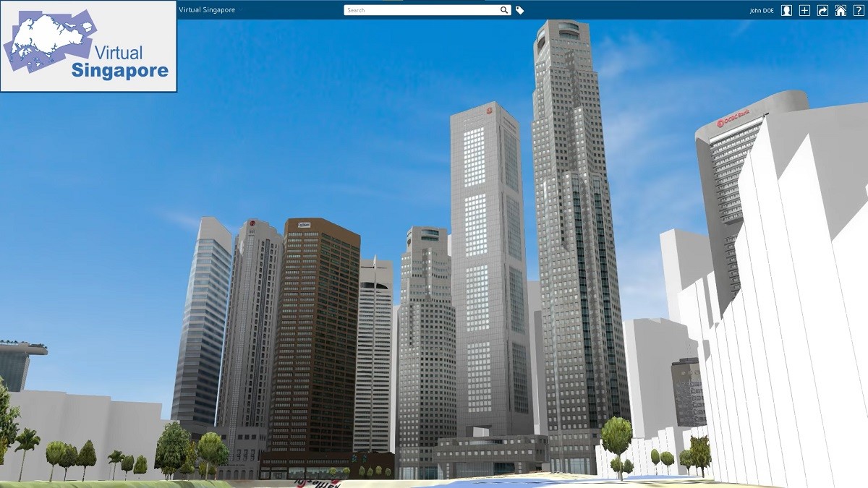Viewport: 868px width, 488px height.
Task: Return to home view using Home icon
Action: point(841,10)
